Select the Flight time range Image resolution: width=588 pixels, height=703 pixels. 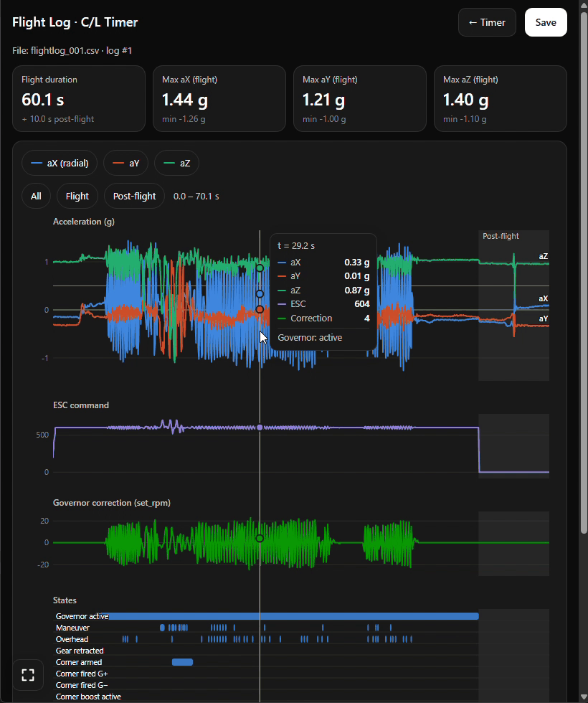click(x=77, y=196)
